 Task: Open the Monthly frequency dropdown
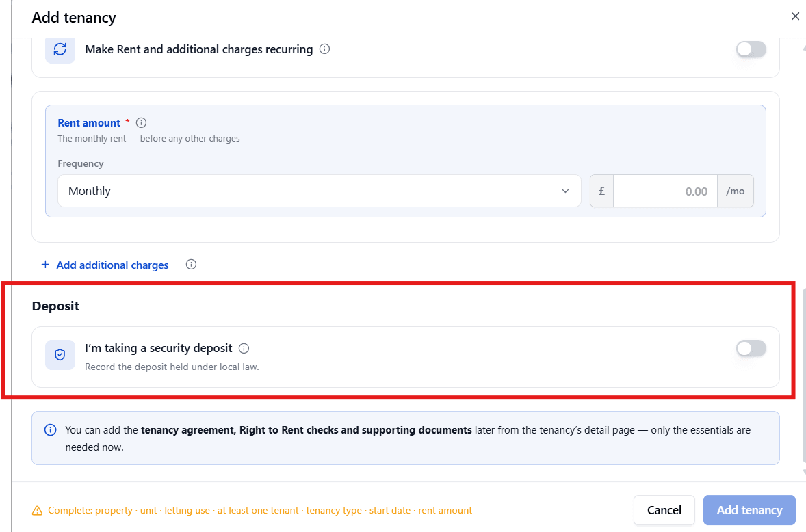(x=320, y=191)
